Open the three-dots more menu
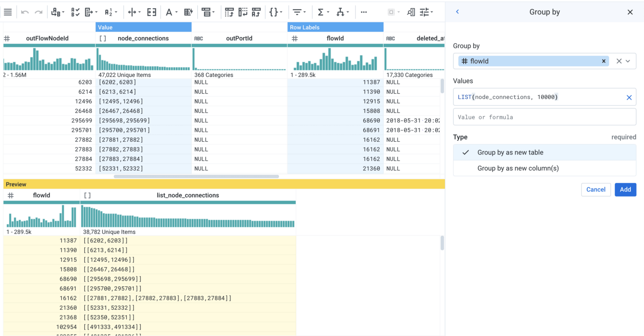Viewport: 644px width, 336px height. pos(364,12)
